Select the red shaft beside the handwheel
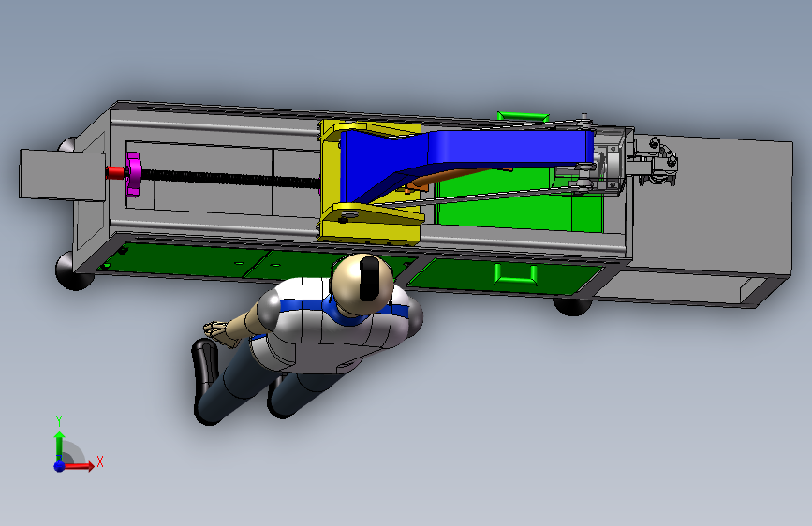This screenshot has width=812, height=526. 115,172
